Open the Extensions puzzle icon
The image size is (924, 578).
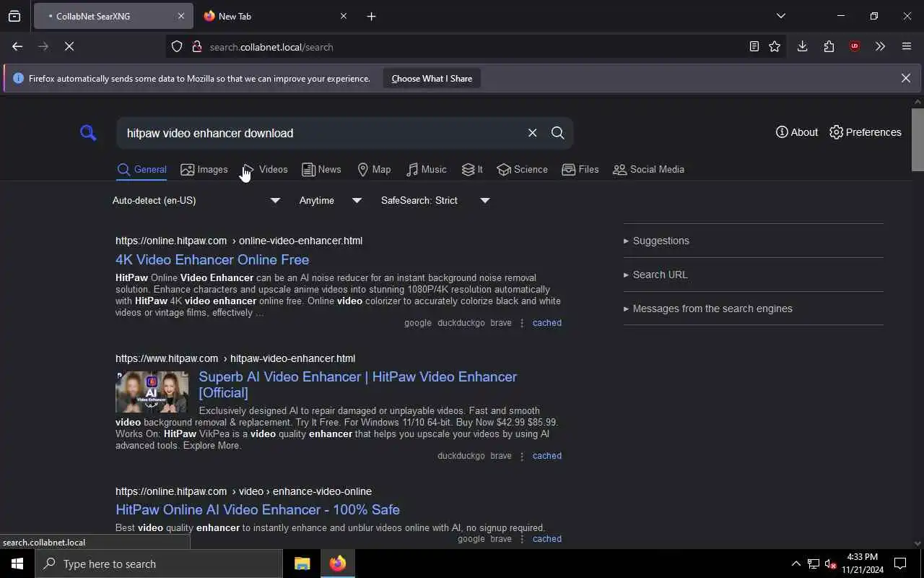coord(829,46)
